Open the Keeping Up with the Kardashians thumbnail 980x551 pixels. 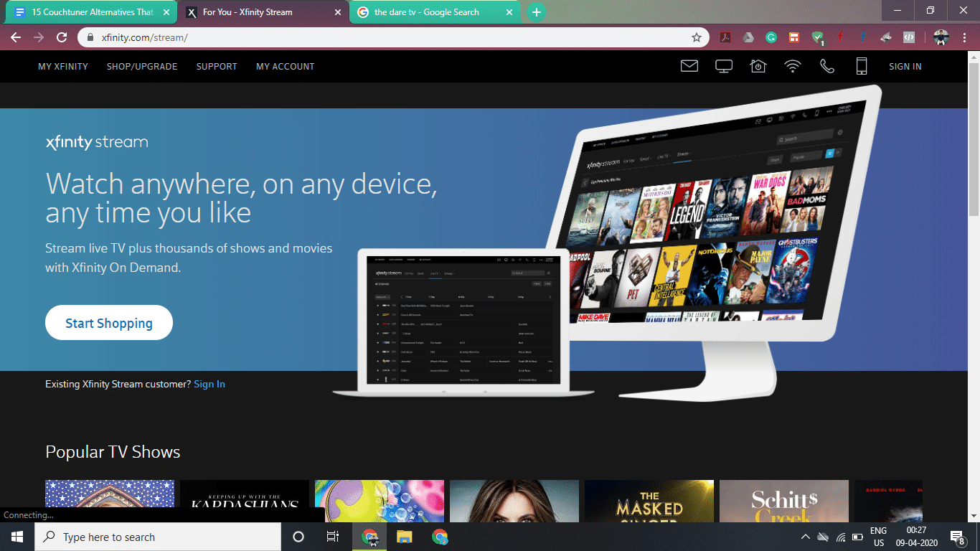coord(245,501)
